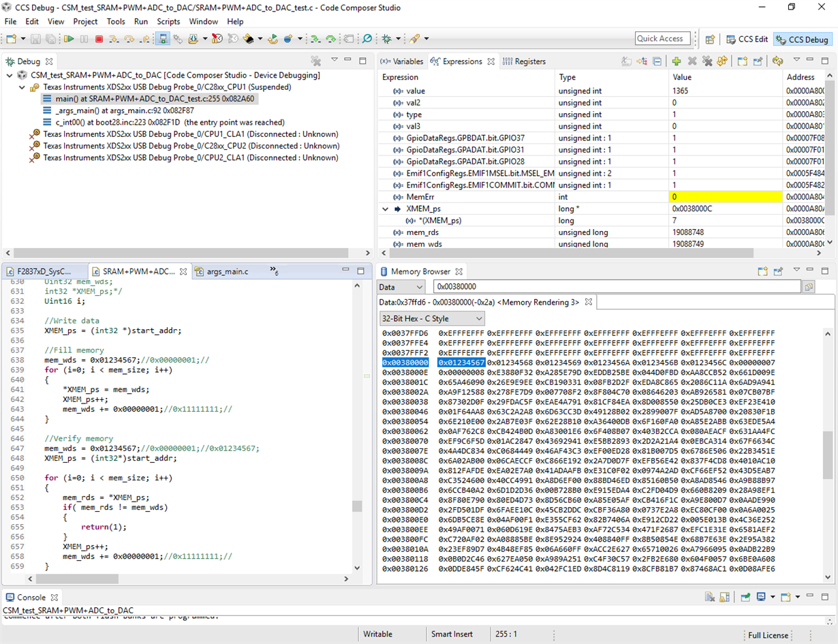Terminate the debug session with the red stop button
The width and height of the screenshot is (838, 644).
pyautogui.click(x=99, y=39)
